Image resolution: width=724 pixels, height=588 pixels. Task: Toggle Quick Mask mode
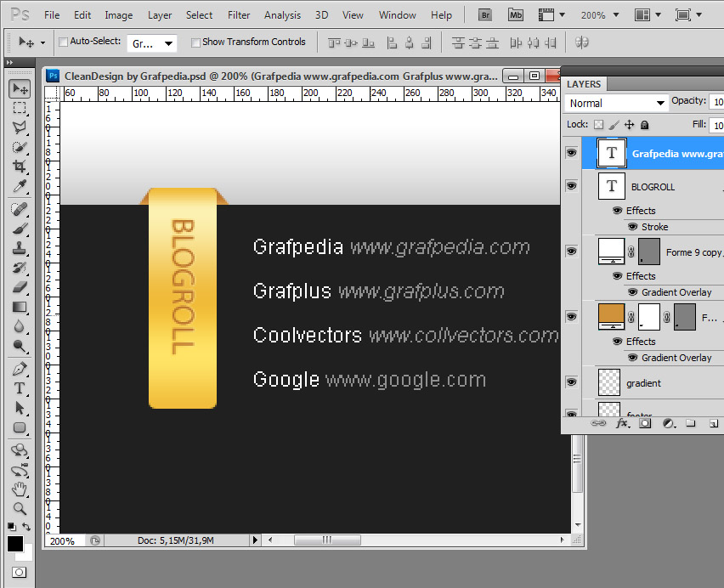tap(19, 573)
